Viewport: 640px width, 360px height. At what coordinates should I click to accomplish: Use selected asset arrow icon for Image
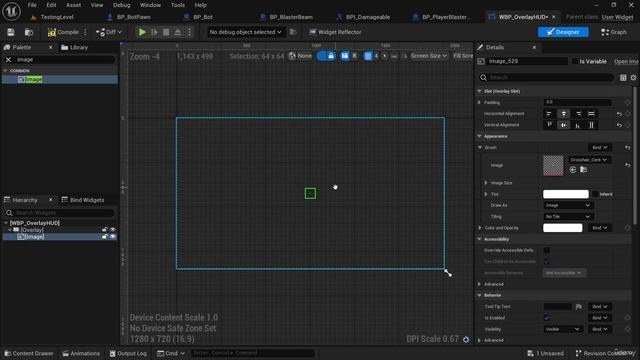[573, 169]
